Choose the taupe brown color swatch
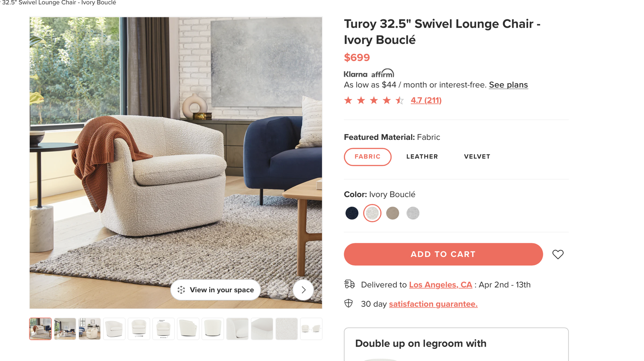 [392, 213]
